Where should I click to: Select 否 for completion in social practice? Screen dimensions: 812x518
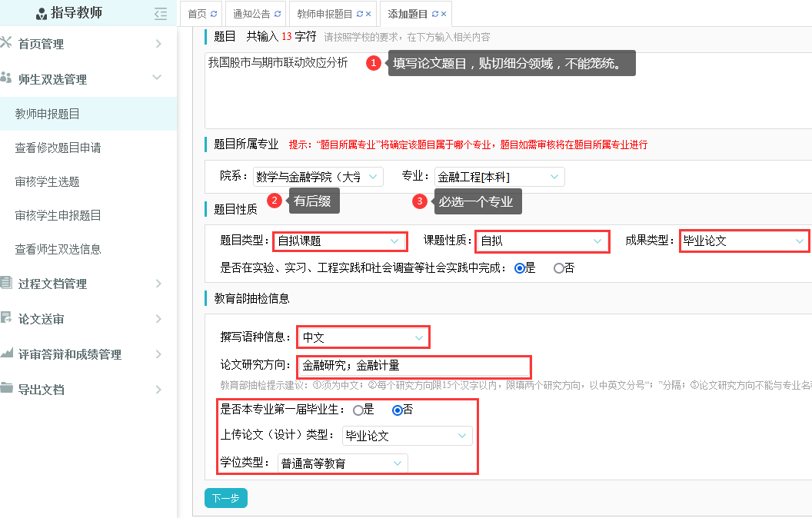(558, 268)
